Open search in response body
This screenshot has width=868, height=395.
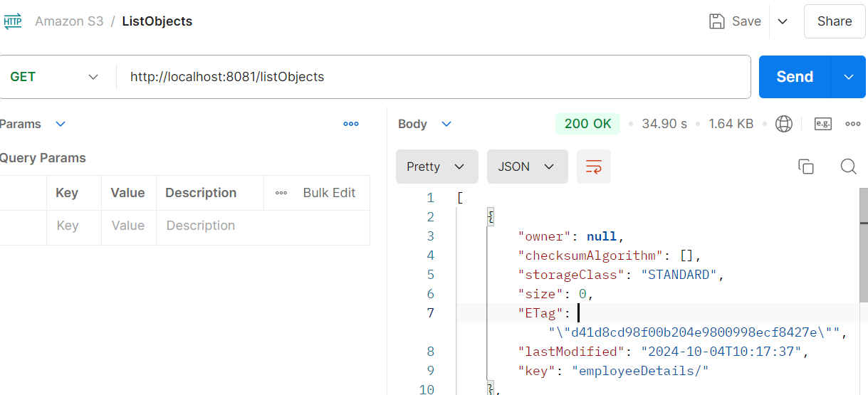848,167
